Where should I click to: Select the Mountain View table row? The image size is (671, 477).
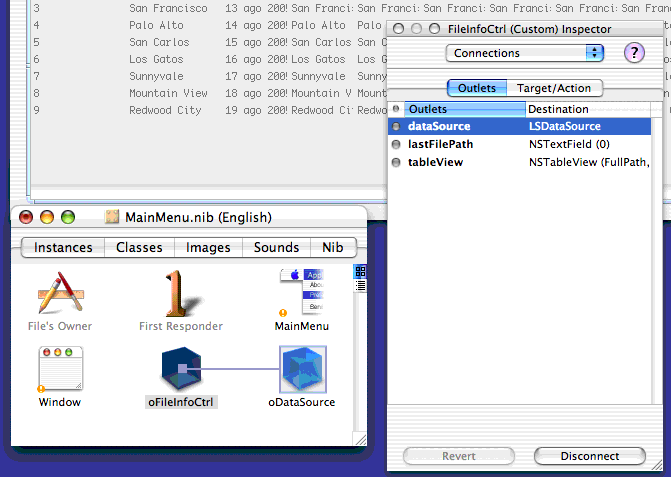pos(165,93)
